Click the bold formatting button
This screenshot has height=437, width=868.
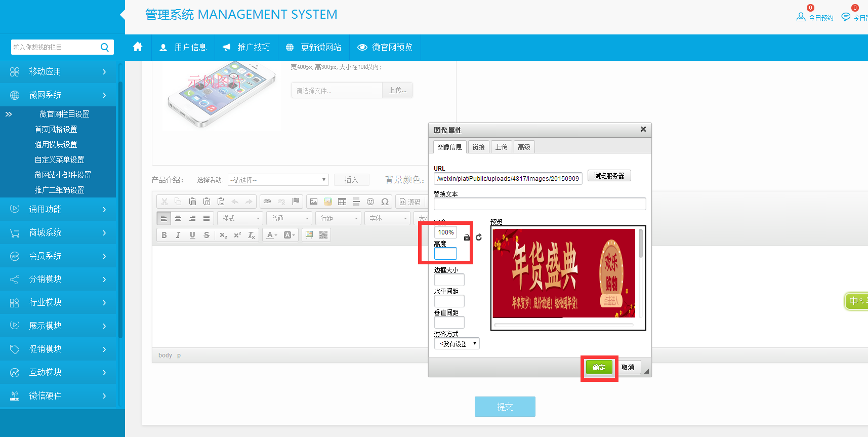point(164,235)
